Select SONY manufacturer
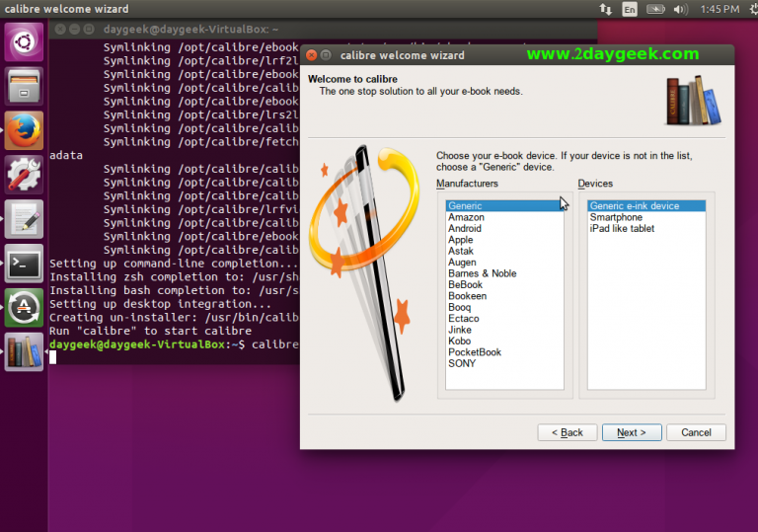Screen dimensions: 758x532 pyautogui.click(x=504, y=363)
